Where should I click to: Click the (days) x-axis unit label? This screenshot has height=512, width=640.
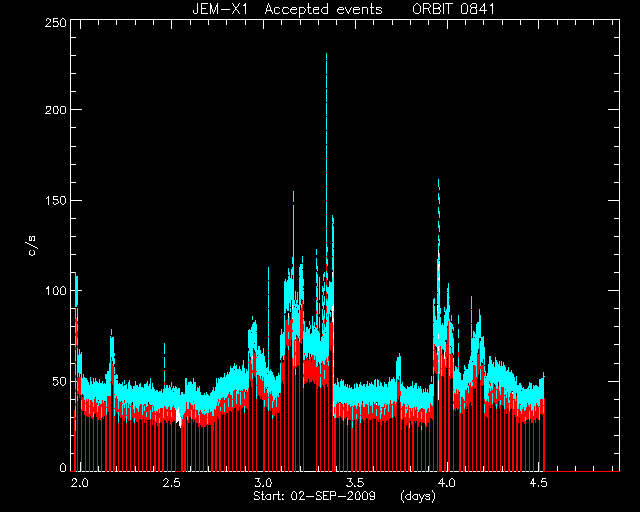418,496
